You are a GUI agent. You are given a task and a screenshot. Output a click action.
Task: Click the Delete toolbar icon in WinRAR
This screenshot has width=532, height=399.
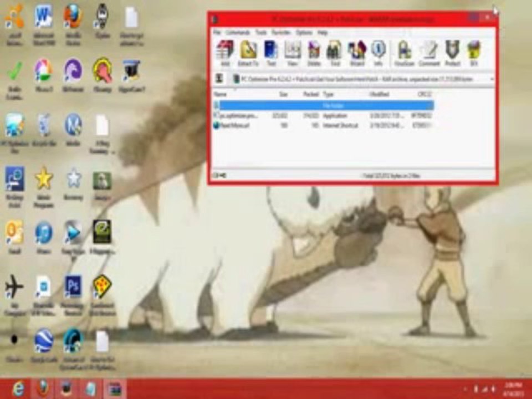click(x=314, y=53)
